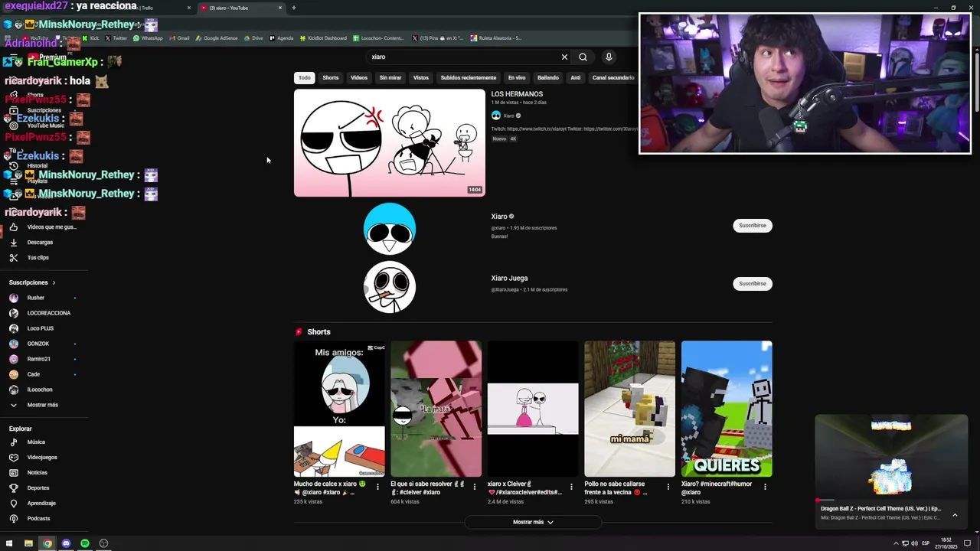Screen dimensions: 980x551
Task: Open File Explorer from taskbar
Action: pyautogui.click(x=28, y=543)
